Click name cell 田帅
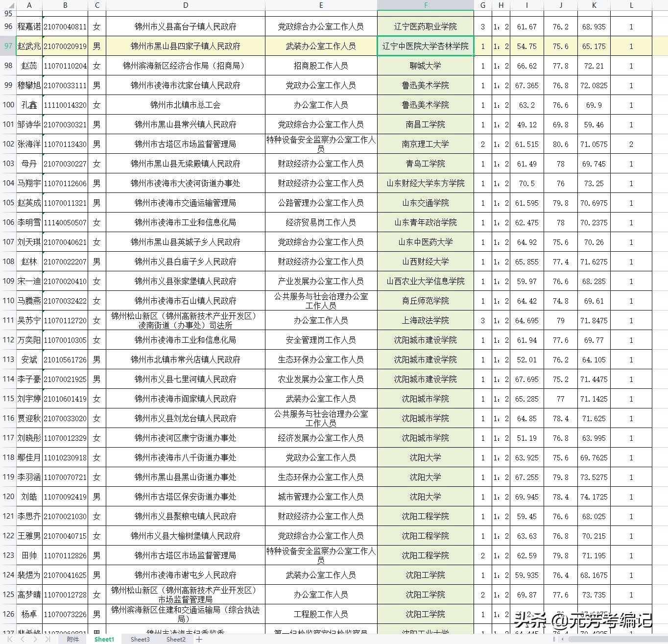668x644 pixels. click(x=29, y=555)
